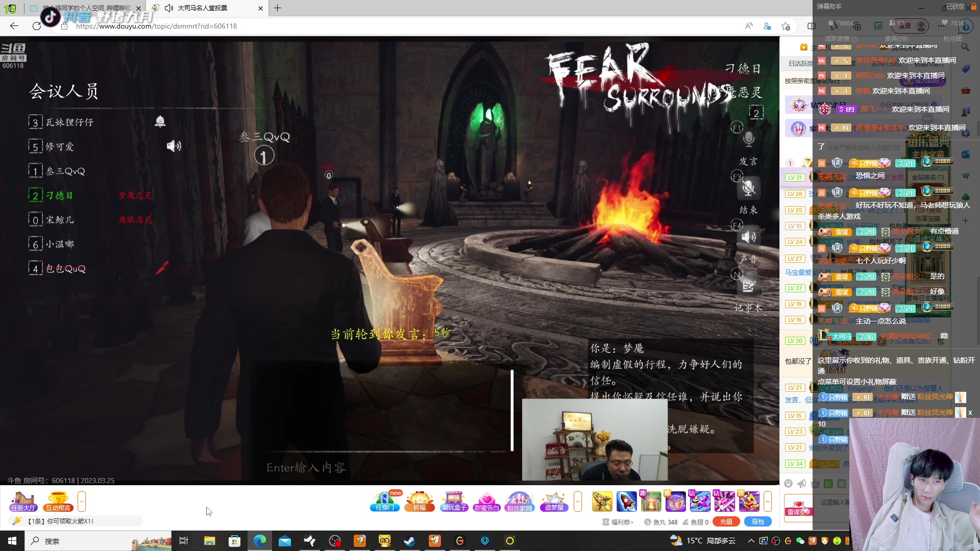Open the 祈福 blessing icon
Image resolution: width=980 pixels, height=551 pixels.
[x=420, y=501]
